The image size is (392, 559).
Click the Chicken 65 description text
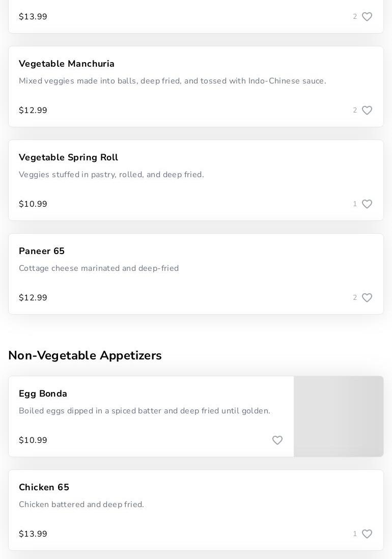click(81, 505)
